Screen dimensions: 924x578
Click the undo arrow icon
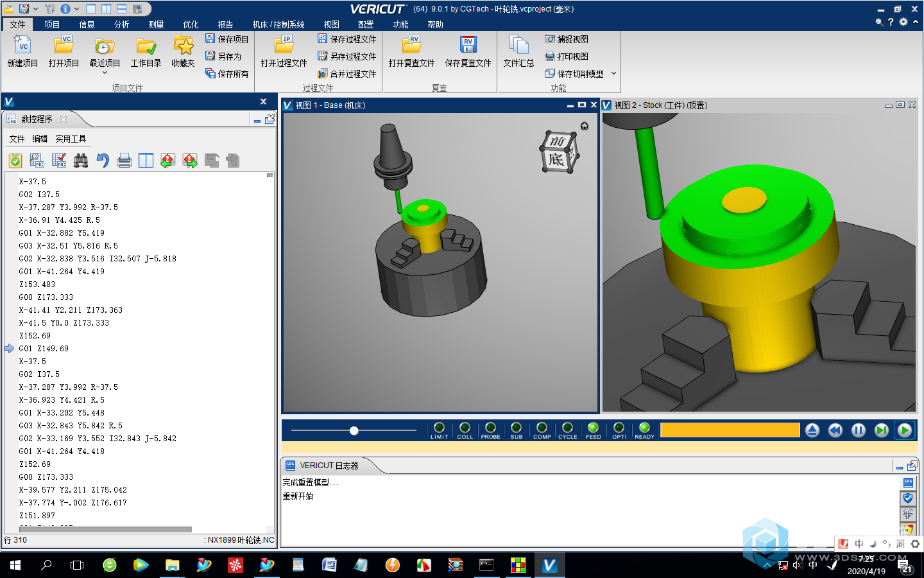(x=103, y=161)
